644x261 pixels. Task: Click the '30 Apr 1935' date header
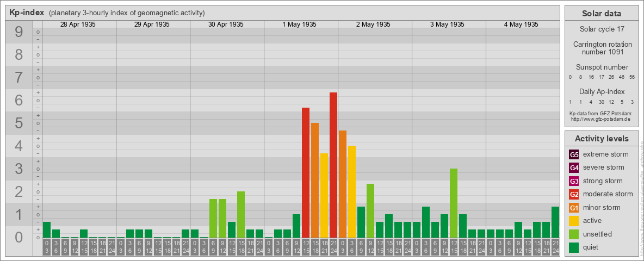pyautogui.click(x=226, y=24)
